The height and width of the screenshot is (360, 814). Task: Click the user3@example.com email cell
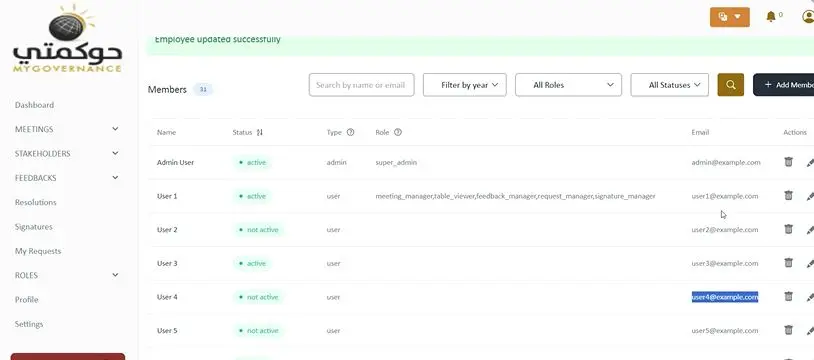click(725, 263)
